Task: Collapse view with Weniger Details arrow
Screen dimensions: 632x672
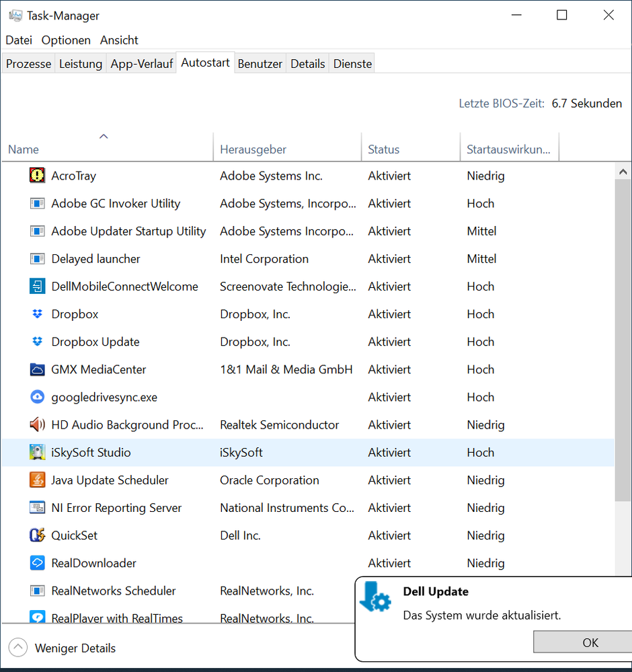Action: (18, 648)
